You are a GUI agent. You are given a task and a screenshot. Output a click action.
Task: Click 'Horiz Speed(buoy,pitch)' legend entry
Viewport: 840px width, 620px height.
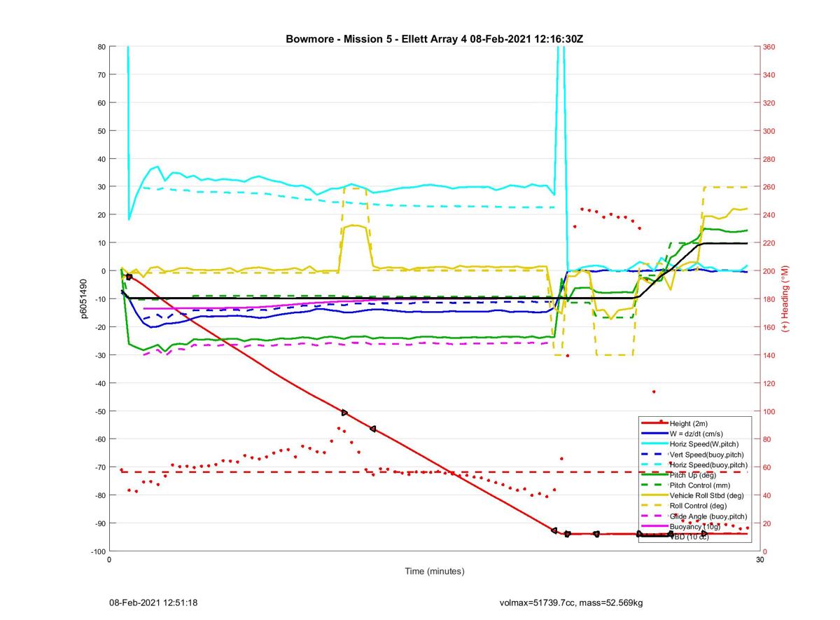(708, 465)
